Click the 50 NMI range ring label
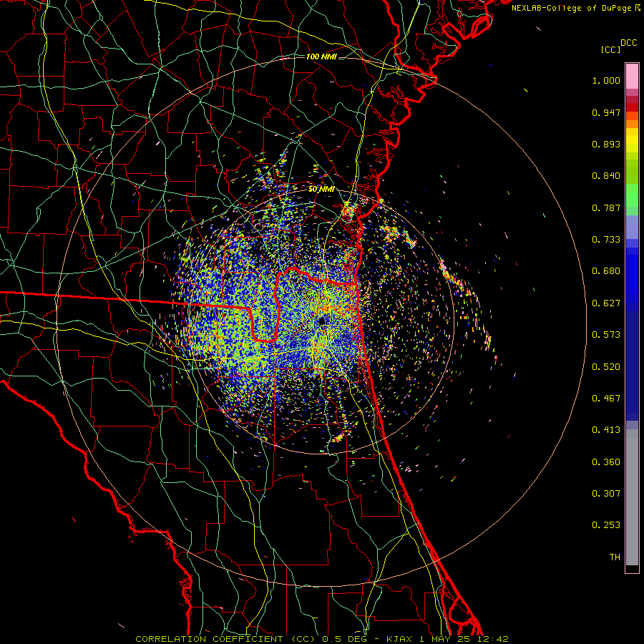Viewport: 644px width, 644px height. point(321,190)
